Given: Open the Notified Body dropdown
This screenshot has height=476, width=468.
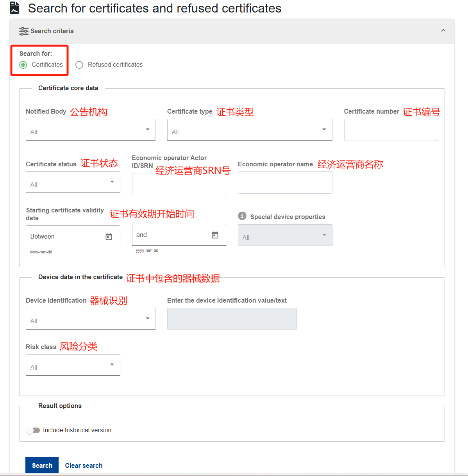Looking at the screenshot, I should pos(91,130).
